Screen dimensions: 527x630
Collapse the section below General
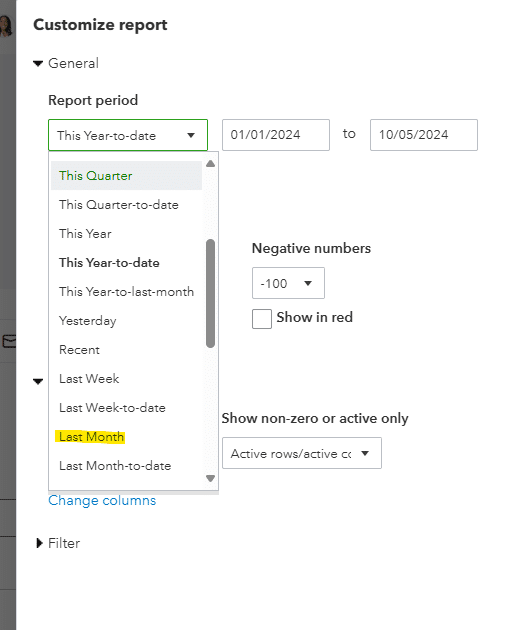(x=38, y=381)
